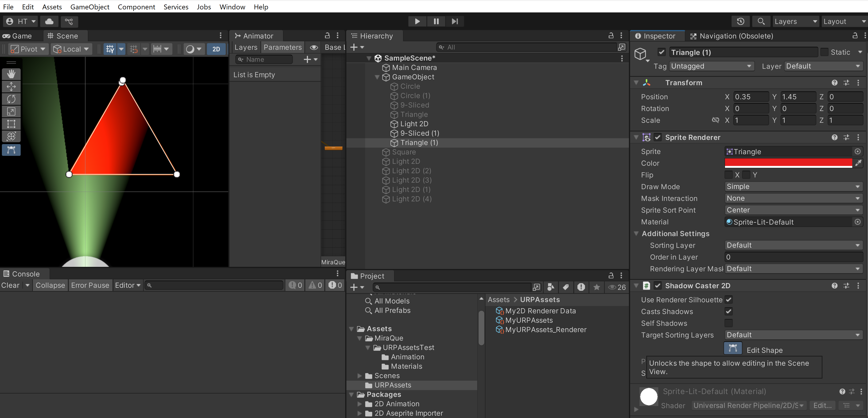
Task: Click the Edit Shape icon button
Action: pos(732,349)
